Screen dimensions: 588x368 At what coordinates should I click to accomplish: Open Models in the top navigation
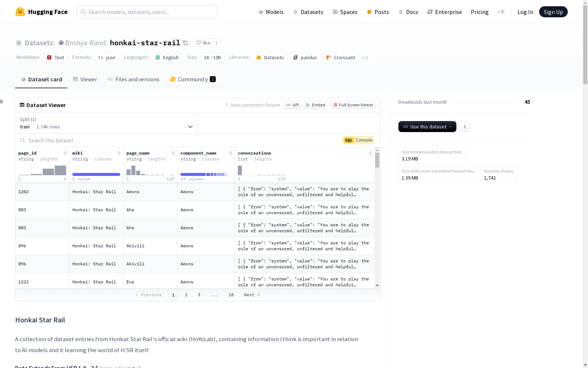pos(271,12)
